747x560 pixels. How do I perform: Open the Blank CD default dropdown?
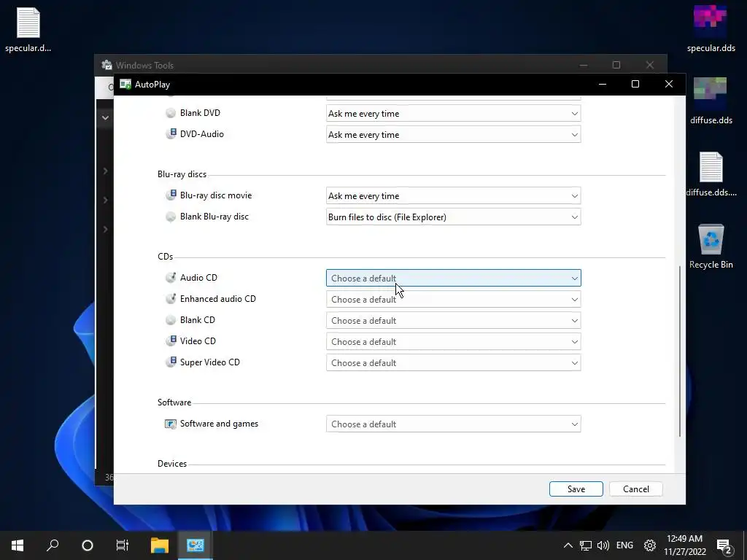coord(453,321)
